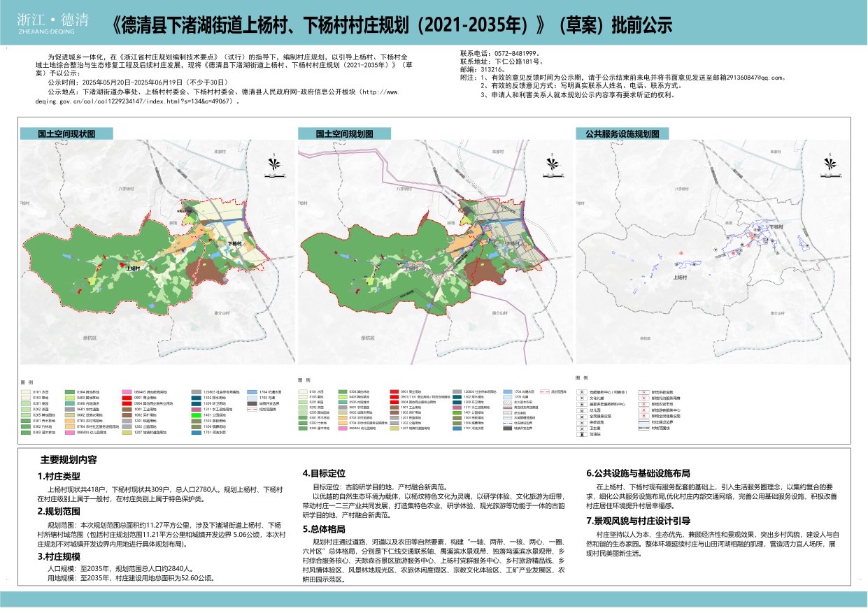Click the 6.公共设施与基础设施布局 heading
Image resolution: width=868 pixels, height=613 pixels.
(x=638, y=473)
